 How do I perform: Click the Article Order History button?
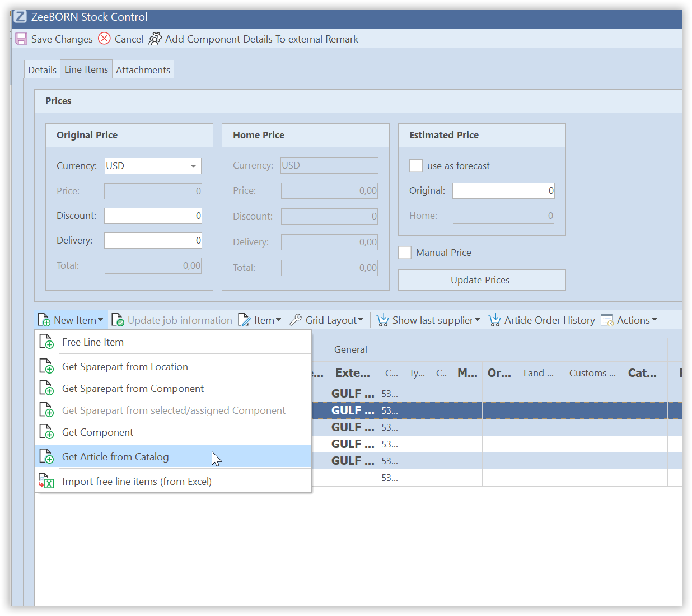pos(541,320)
